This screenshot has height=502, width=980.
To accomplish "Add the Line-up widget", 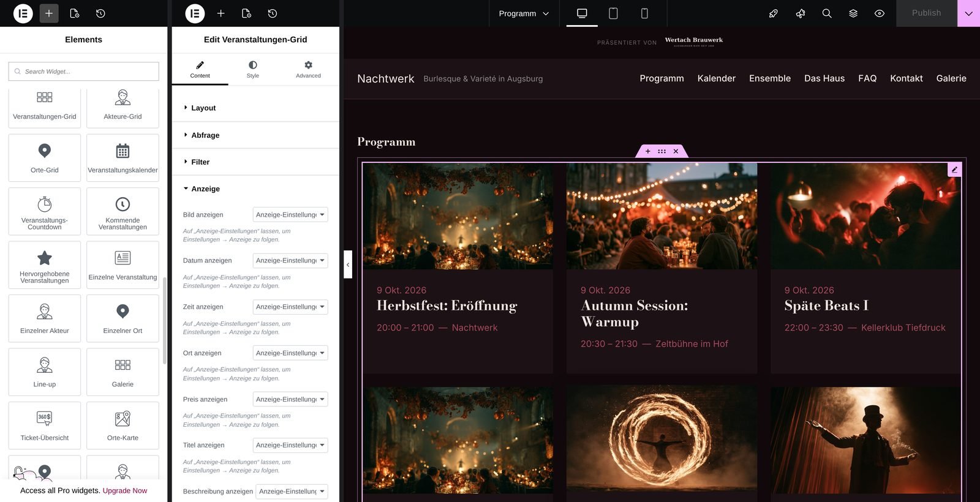I will pos(45,372).
